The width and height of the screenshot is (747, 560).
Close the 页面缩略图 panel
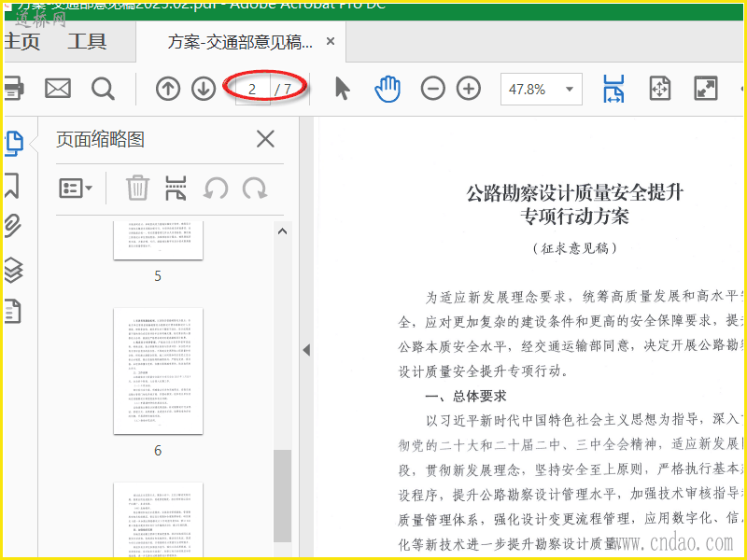coord(265,139)
